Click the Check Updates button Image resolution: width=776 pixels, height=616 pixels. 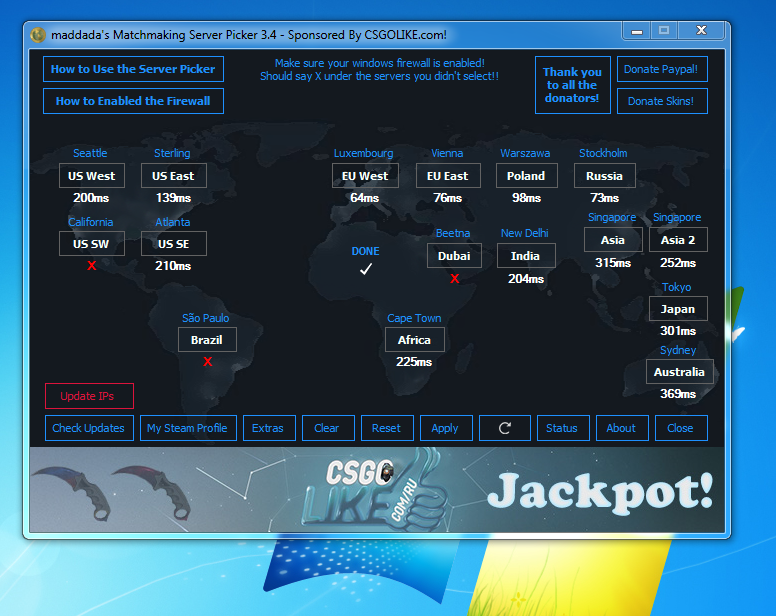point(89,428)
